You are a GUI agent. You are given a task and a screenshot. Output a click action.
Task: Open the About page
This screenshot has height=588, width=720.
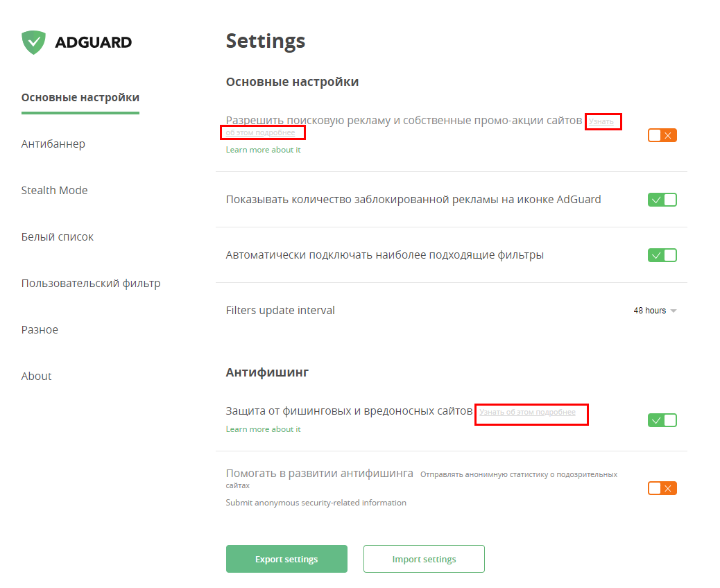(36, 375)
